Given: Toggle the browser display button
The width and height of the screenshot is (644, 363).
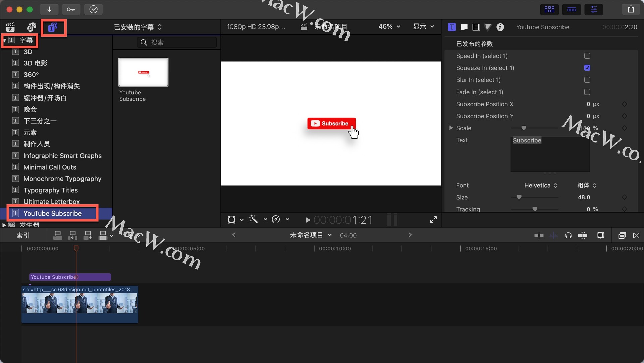Looking at the screenshot, I should (549, 9).
